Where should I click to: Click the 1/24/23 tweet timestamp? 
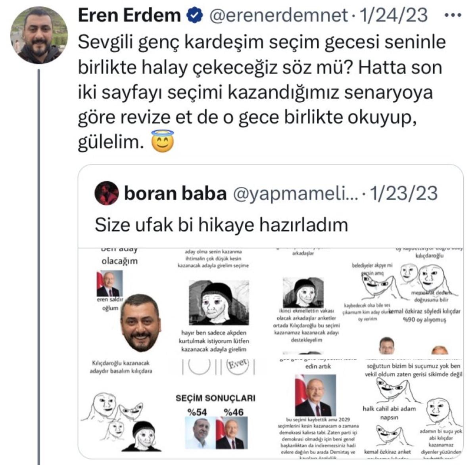pos(393,16)
